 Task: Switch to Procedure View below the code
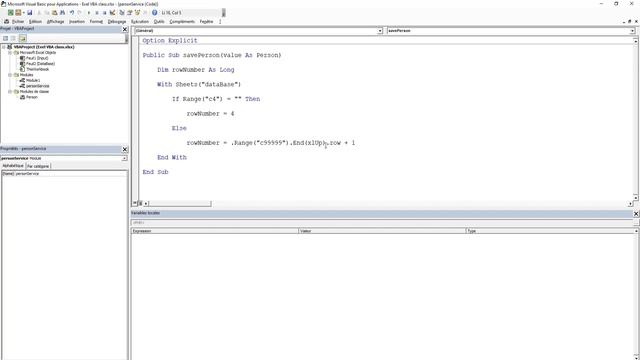[135, 203]
